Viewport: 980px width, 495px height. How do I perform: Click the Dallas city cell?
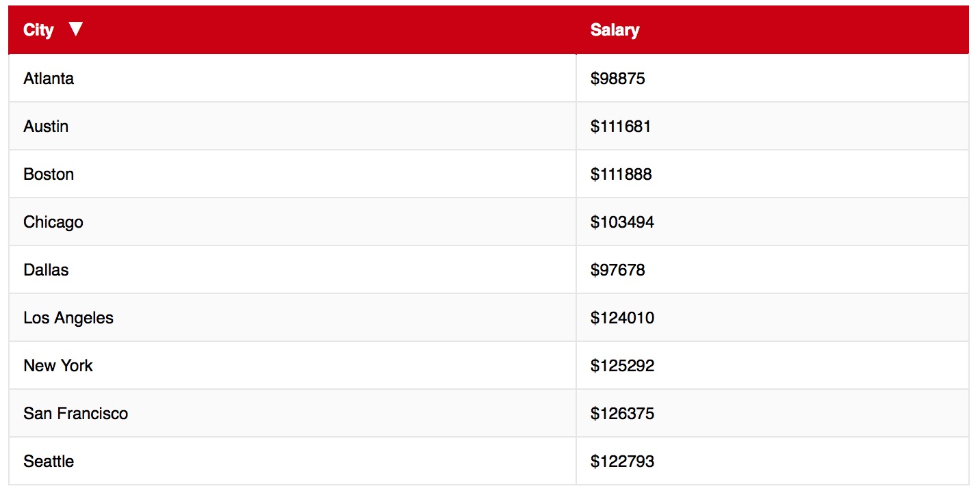[46, 270]
